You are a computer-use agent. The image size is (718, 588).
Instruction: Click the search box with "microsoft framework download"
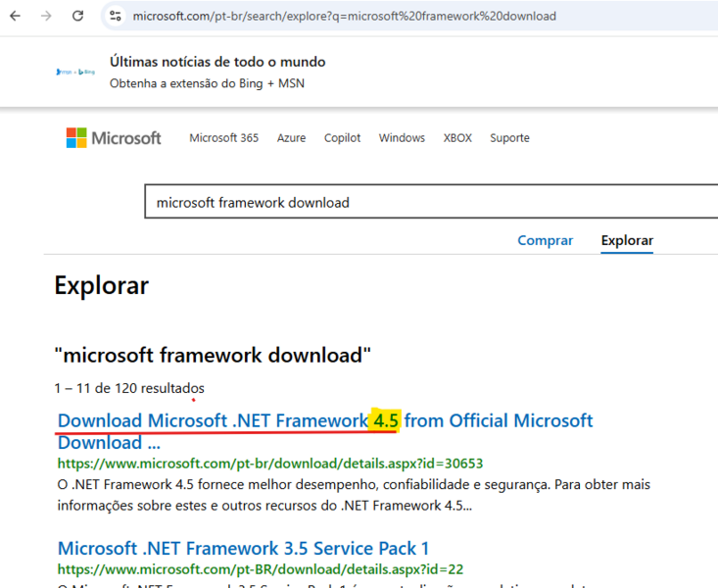tap(431, 202)
